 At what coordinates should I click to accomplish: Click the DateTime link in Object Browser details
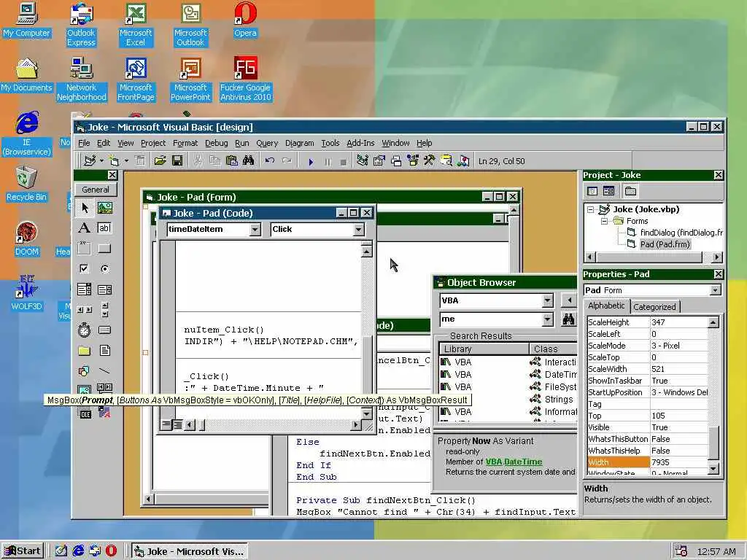pos(522,462)
